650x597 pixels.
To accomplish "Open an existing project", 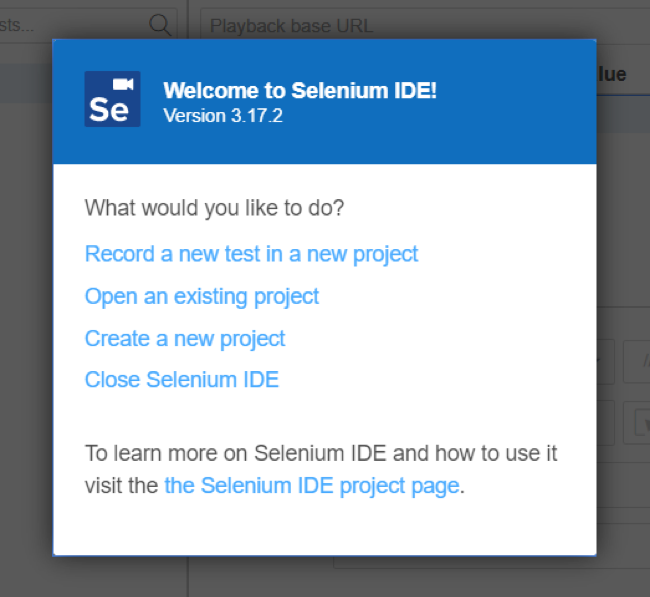I will pyautogui.click(x=202, y=297).
